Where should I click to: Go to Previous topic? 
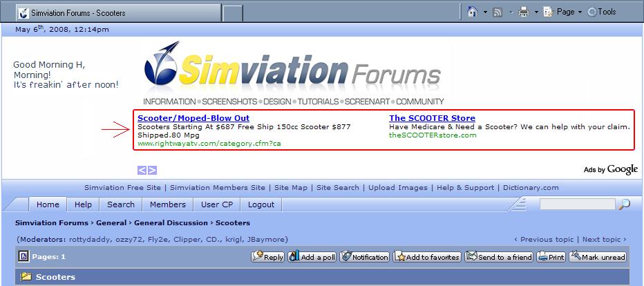[x=543, y=239]
